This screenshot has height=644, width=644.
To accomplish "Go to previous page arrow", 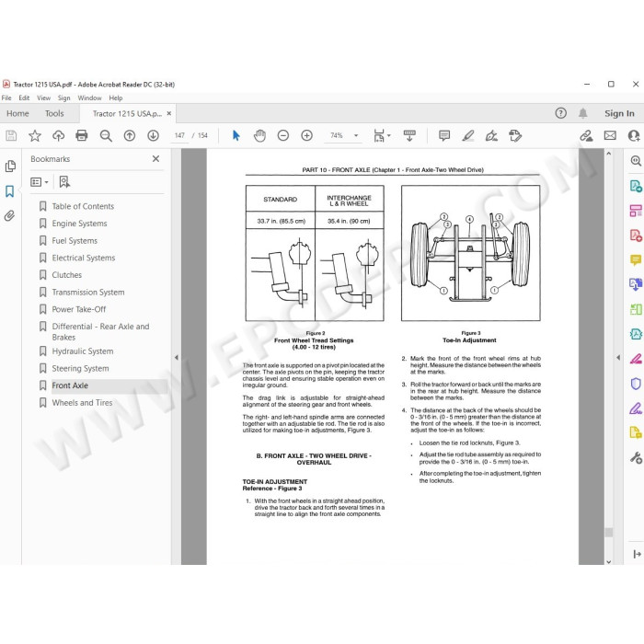I will (130, 135).
